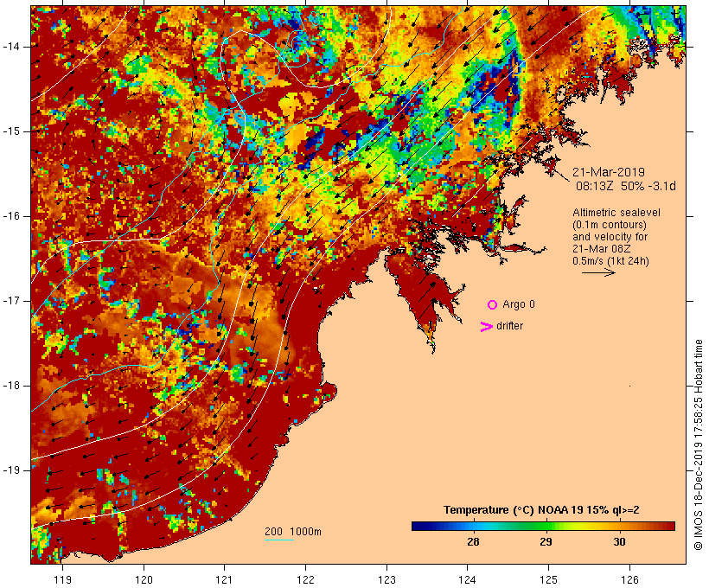Click longitude axis label 125
This screenshot has height=588, width=709.
pos(549,579)
